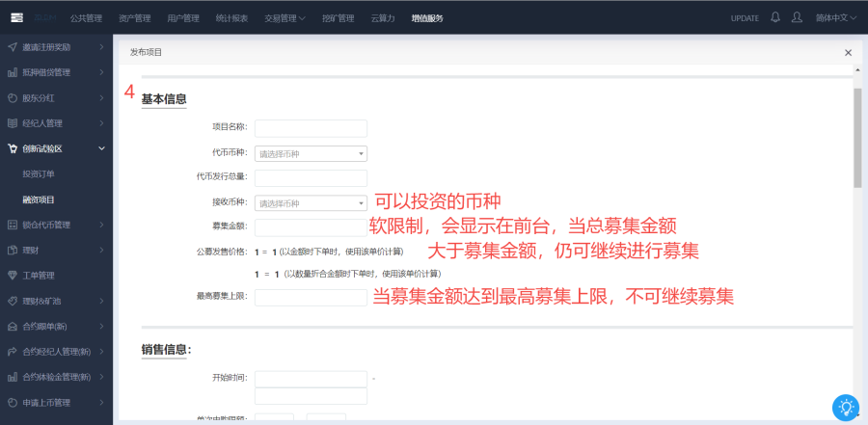Open the 统计报表 top menu
This screenshot has width=868, height=425.
click(231, 18)
